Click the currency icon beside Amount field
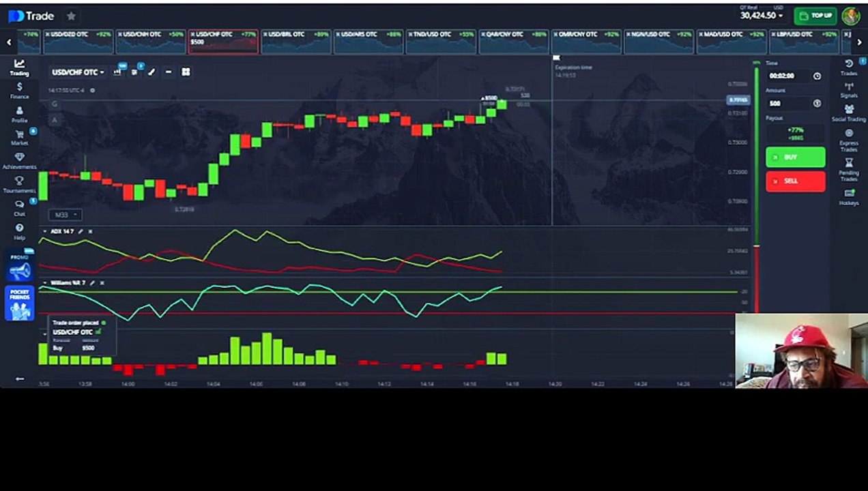 [x=817, y=104]
